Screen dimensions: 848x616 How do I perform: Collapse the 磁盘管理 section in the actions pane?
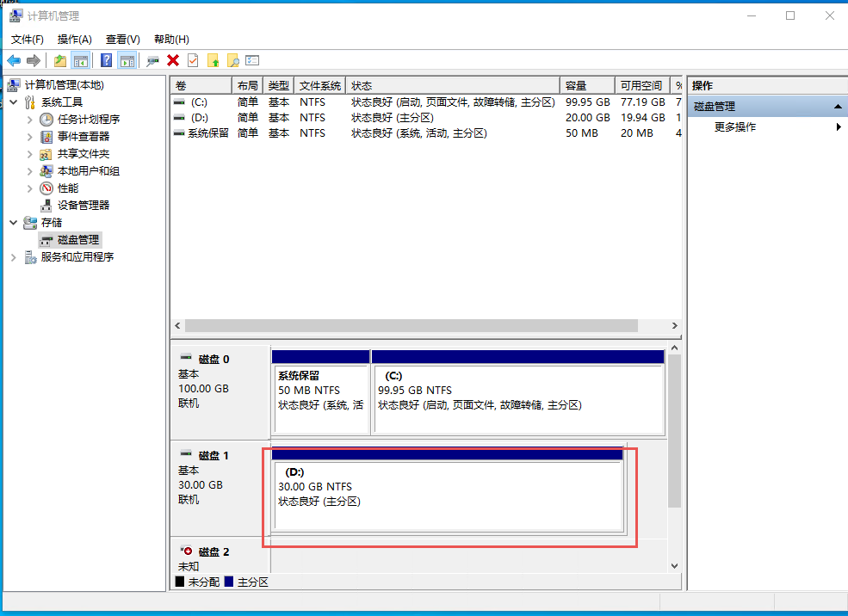click(x=838, y=107)
